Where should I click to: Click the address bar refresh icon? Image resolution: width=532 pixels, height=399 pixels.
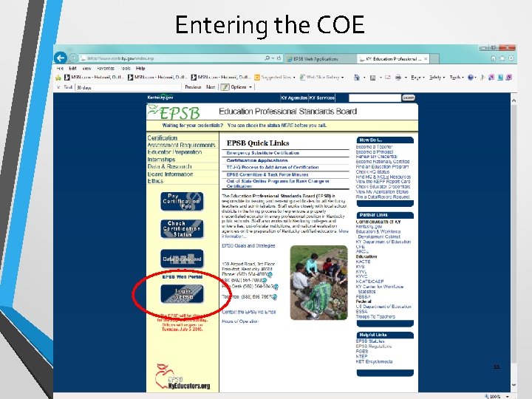click(x=279, y=58)
